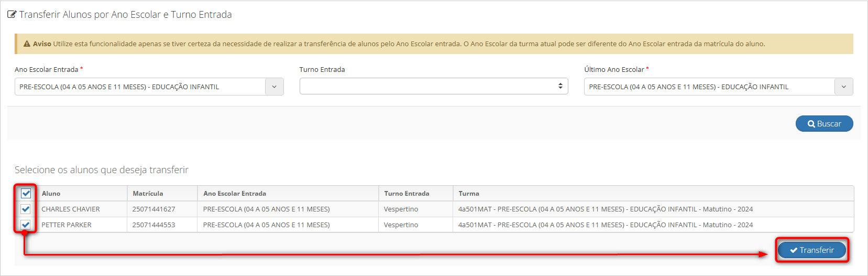
Task: Toggle the select-all checkbox in table header
Action: click(x=26, y=194)
